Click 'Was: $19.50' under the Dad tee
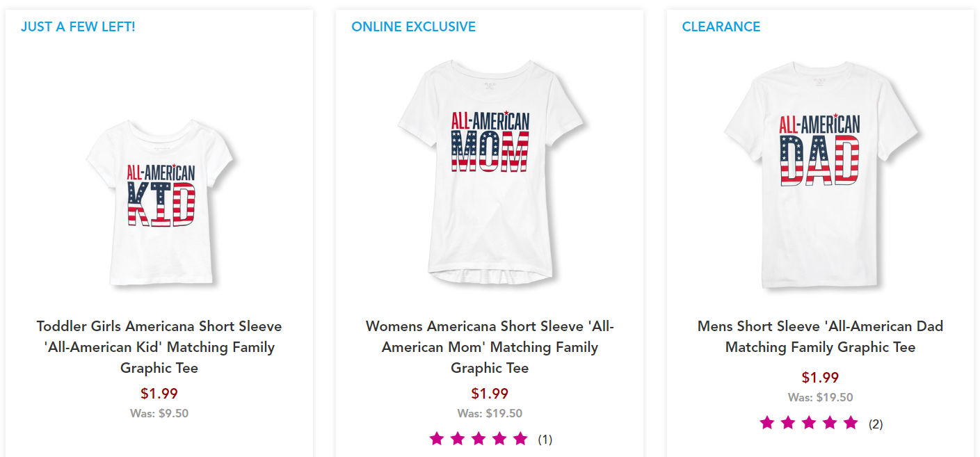The height and width of the screenshot is (457, 980). tap(820, 398)
